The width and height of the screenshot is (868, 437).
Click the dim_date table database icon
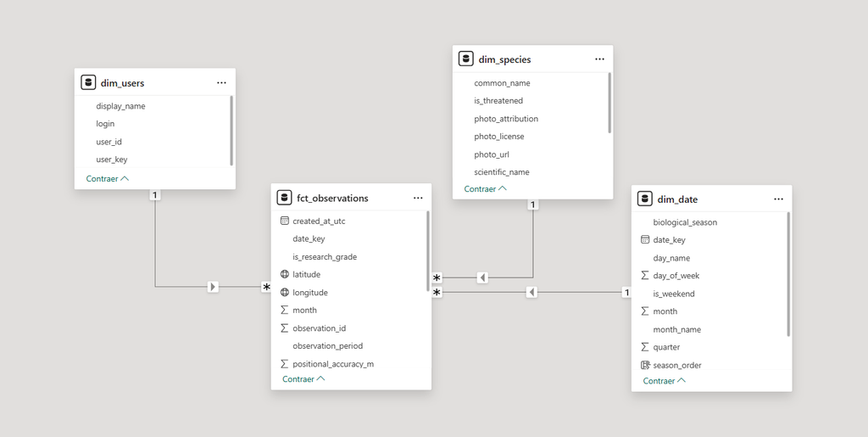pos(645,199)
